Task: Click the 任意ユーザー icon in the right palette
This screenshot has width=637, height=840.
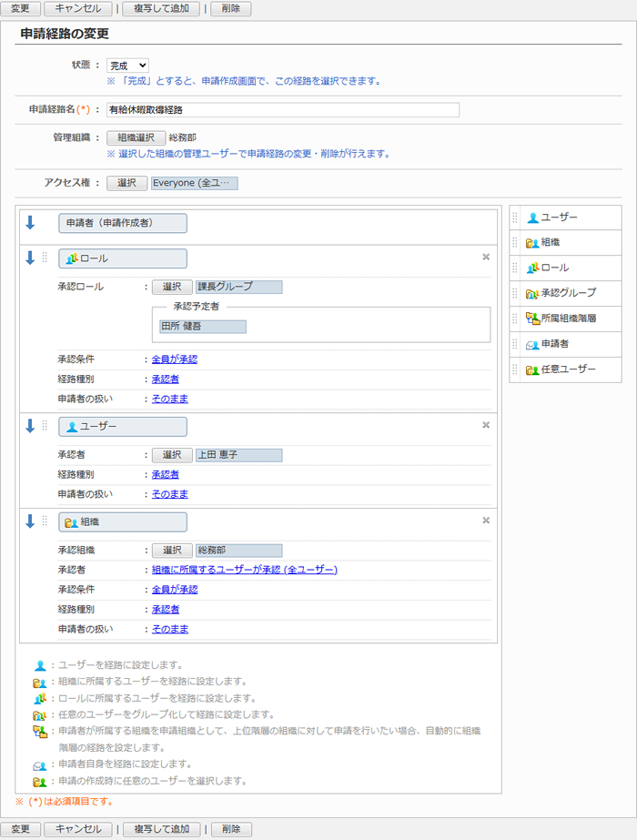Action: click(x=532, y=369)
